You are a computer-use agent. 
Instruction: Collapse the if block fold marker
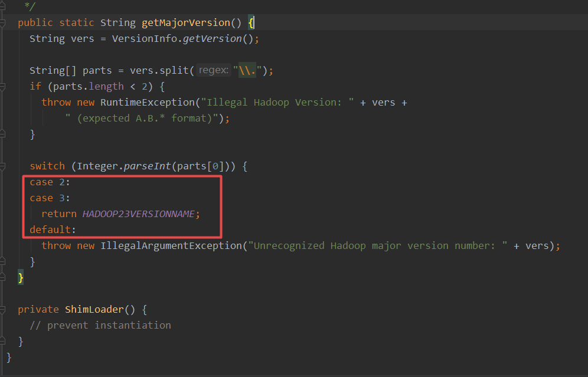2,87
